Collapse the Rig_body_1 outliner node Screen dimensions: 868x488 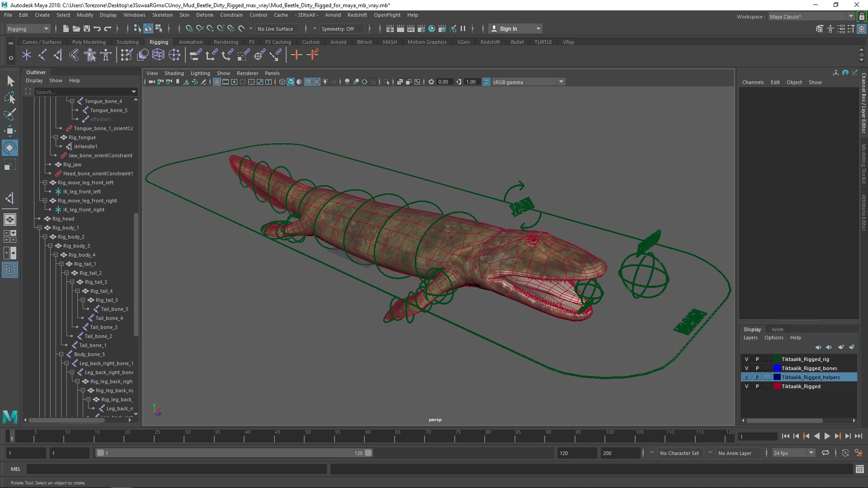39,228
